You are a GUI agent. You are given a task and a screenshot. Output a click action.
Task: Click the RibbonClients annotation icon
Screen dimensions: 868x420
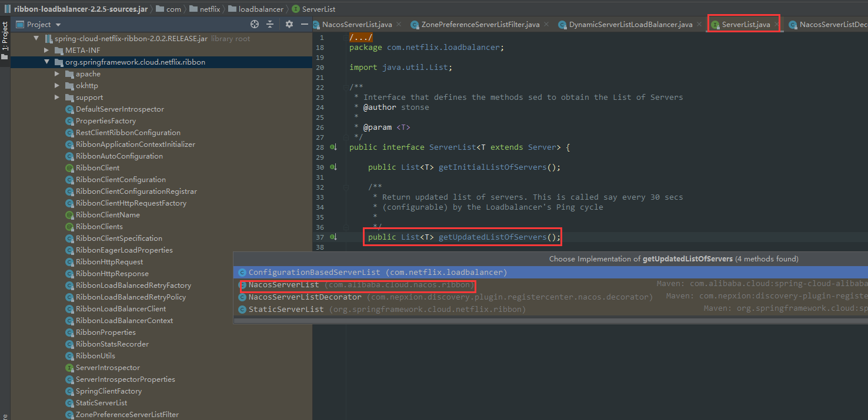(x=69, y=227)
